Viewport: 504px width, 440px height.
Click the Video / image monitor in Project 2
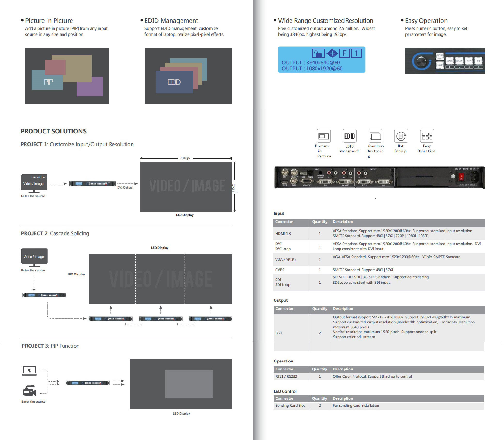tap(34, 258)
